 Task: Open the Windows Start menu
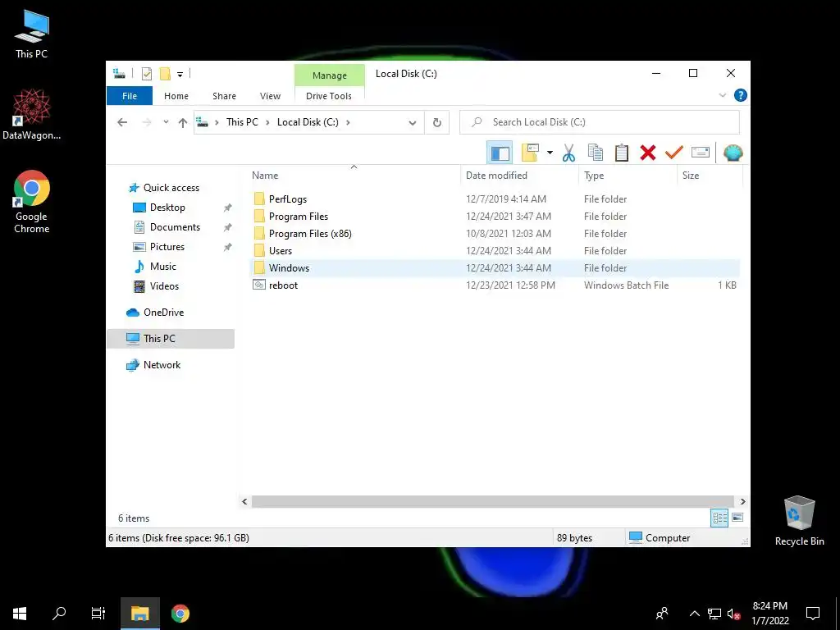pos(20,614)
